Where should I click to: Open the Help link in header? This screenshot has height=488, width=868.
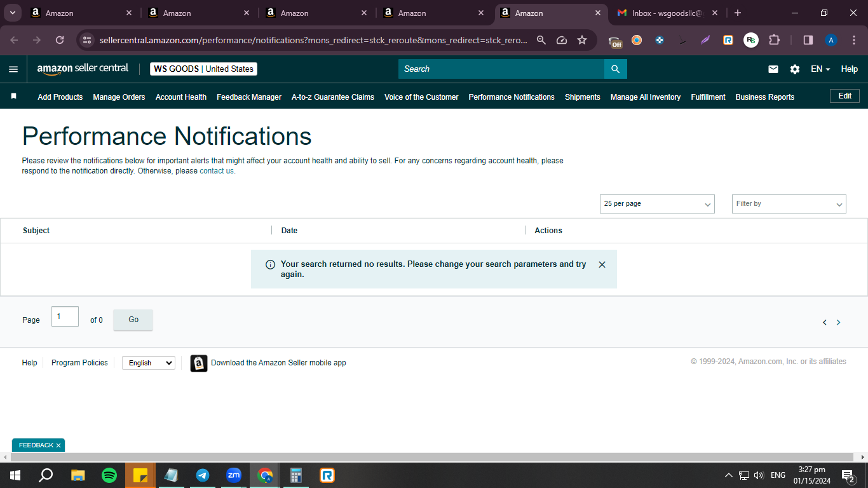pyautogui.click(x=850, y=69)
